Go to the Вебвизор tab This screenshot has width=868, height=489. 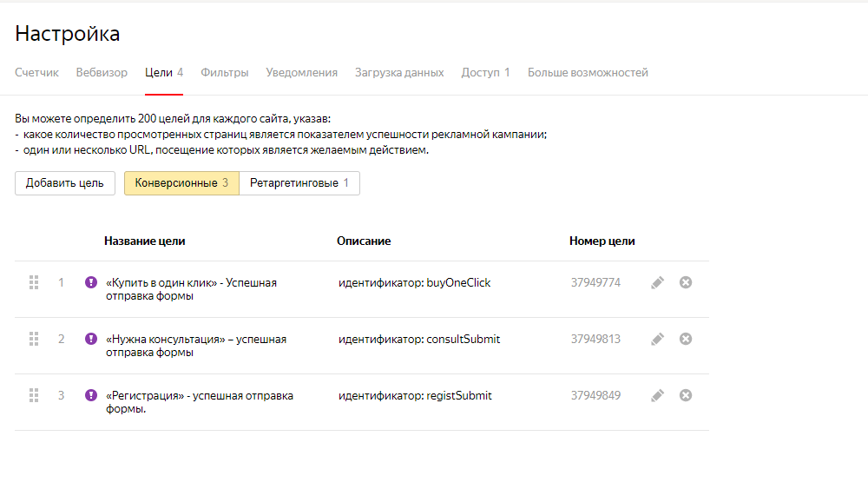point(102,73)
